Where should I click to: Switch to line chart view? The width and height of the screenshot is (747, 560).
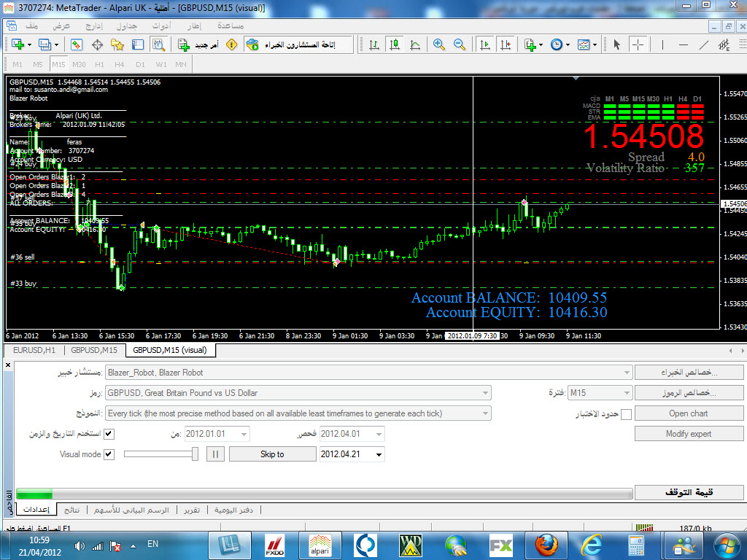(415, 44)
